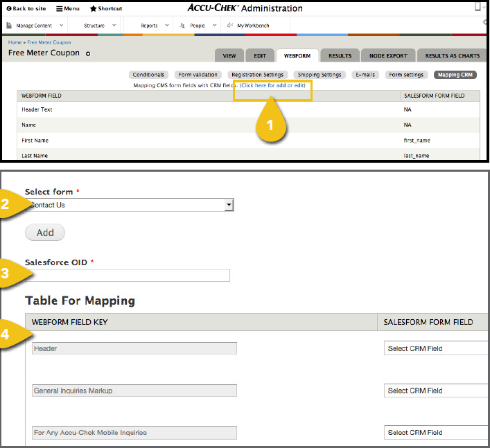Open the Reports menu
Viewport: 490px width, 448px height.
[x=149, y=26]
